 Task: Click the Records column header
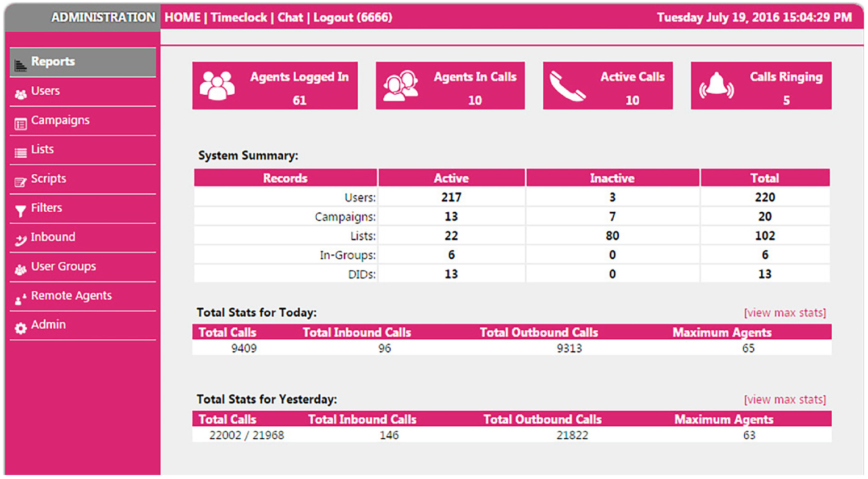[285, 178]
